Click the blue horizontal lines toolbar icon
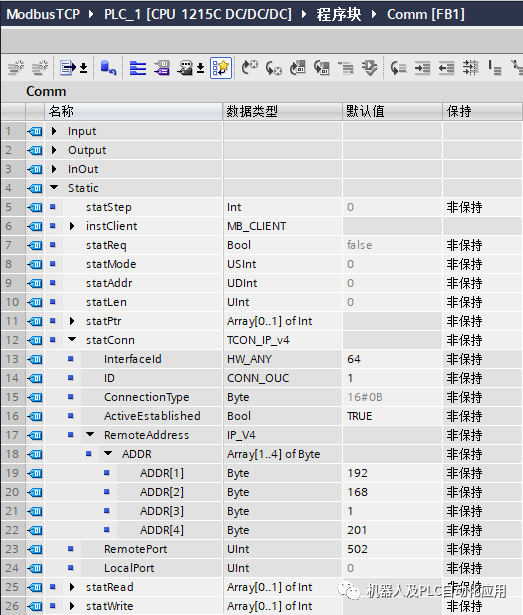The height and width of the screenshot is (615, 523). click(138, 68)
